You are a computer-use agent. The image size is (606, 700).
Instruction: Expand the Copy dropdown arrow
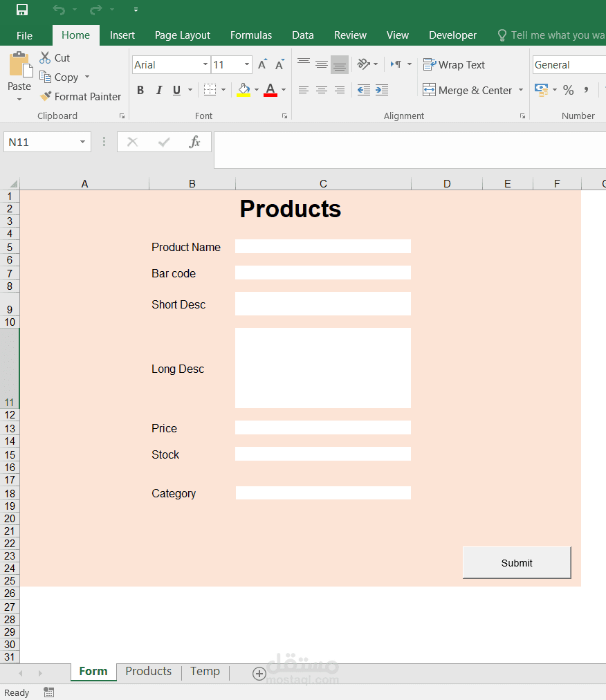point(87,77)
